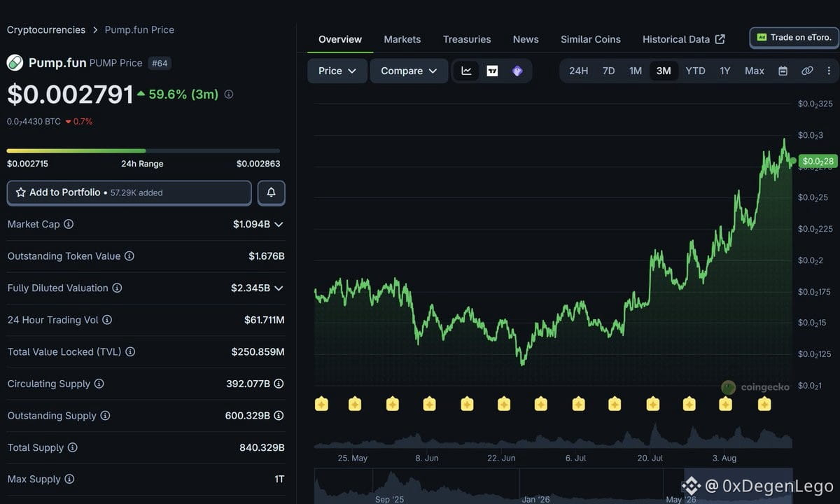
Task: Click the $1.676B outstanding token value
Action: click(x=267, y=256)
